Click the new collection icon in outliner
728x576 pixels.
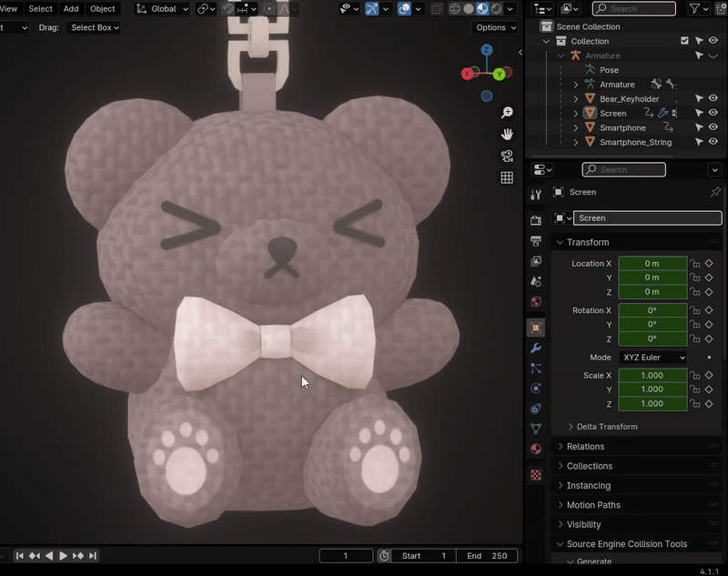723,9
